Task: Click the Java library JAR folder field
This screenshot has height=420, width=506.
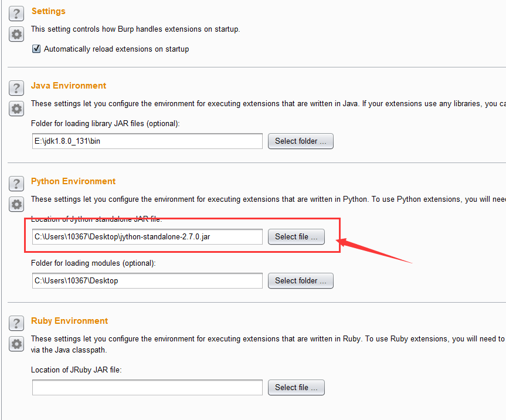Action: [x=147, y=141]
